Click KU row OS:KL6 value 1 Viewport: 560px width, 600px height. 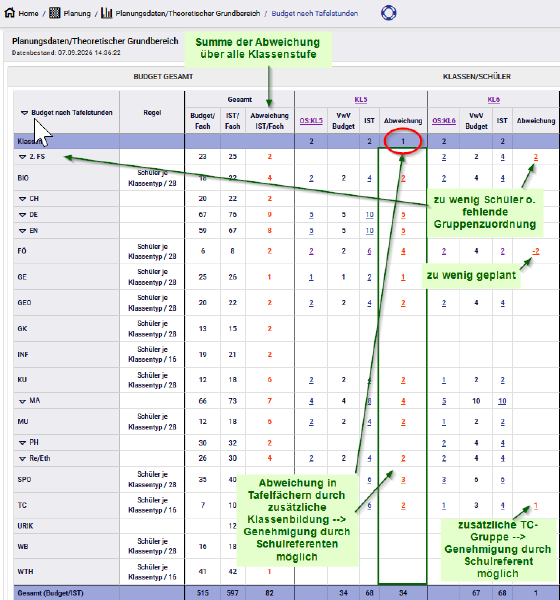click(444, 380)
